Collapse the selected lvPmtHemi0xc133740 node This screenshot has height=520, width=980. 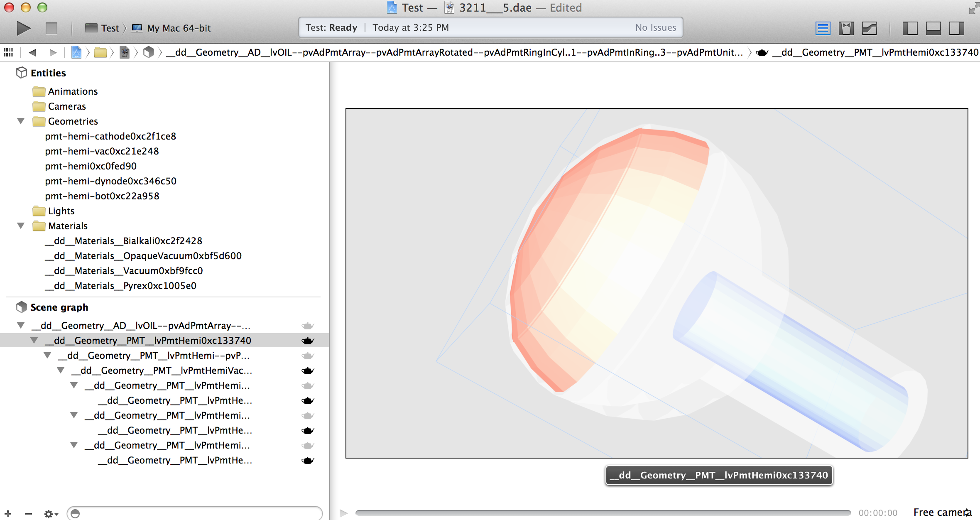tap(34, 341)
